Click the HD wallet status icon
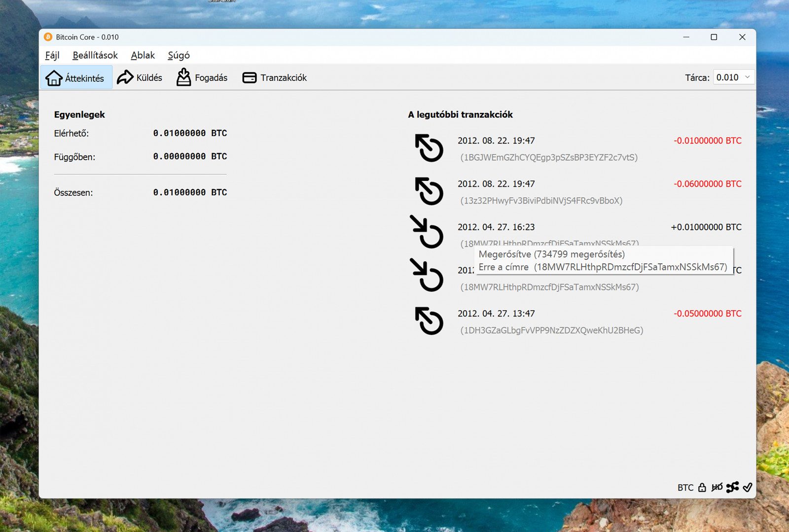Viewport: 789px width, 532px height. point(717,487)
